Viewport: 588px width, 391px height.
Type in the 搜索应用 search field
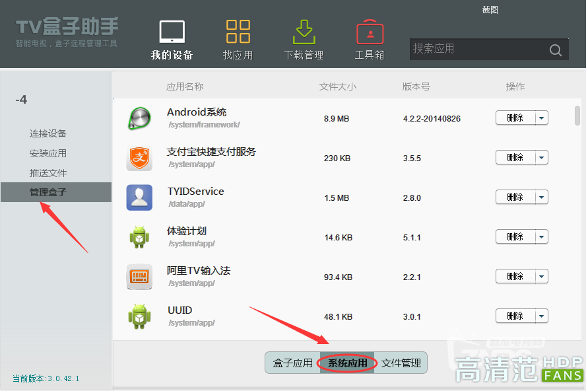click(x=478, y=49)
